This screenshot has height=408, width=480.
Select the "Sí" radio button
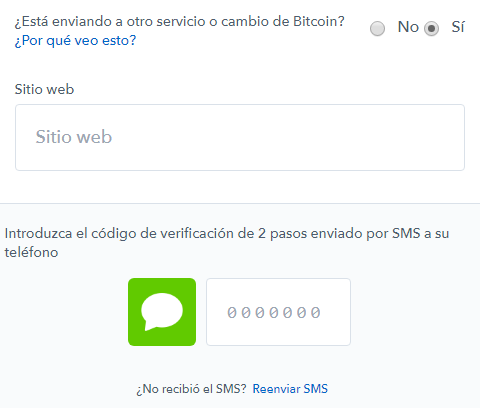431,28
